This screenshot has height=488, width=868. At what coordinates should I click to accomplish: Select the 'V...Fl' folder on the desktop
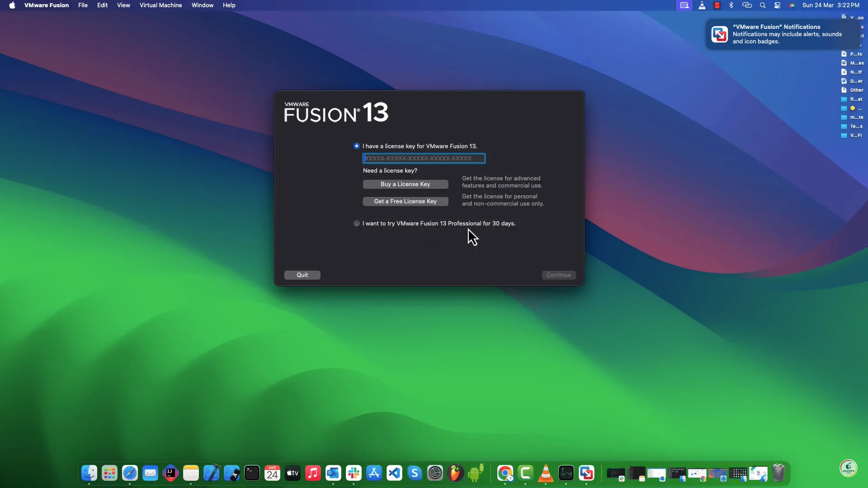point(852,135)
